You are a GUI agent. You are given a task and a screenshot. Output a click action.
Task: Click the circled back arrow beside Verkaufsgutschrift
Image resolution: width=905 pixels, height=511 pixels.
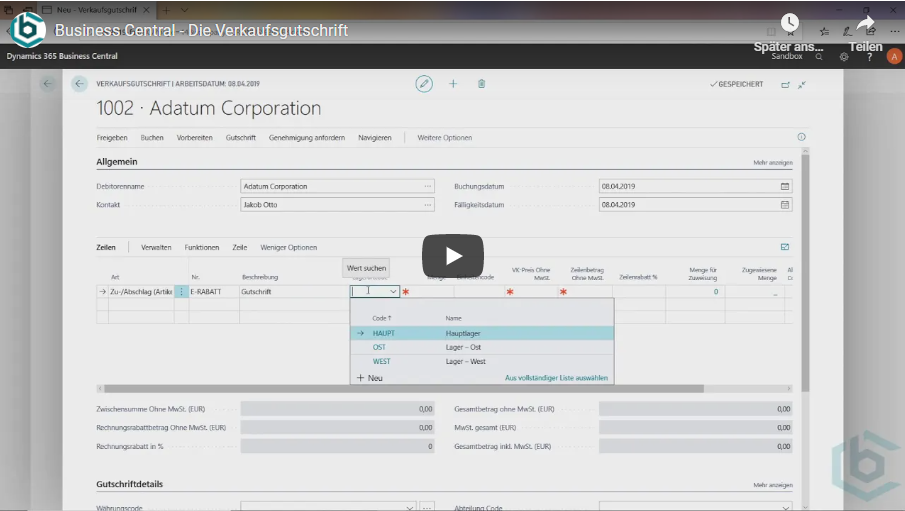pyautogui.click(x=79, y=84)
